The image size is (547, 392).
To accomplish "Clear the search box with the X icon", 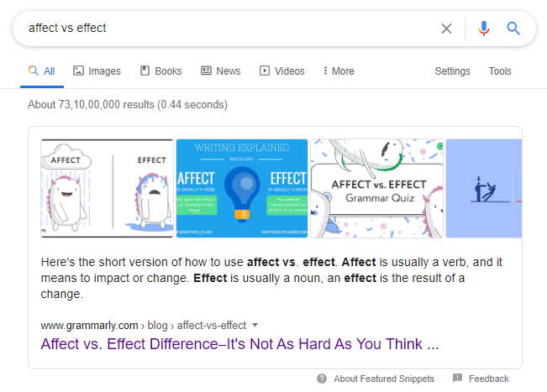I will click(446, 29).
